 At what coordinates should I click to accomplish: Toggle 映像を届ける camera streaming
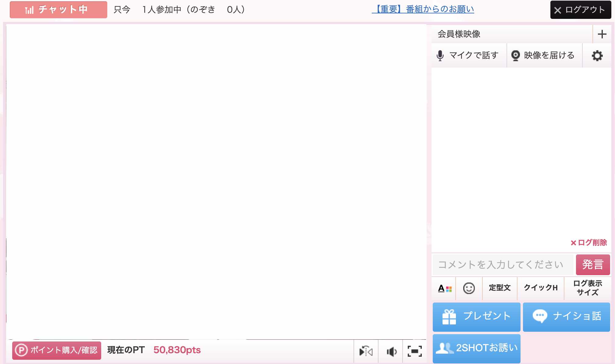(x=544, y=55)
